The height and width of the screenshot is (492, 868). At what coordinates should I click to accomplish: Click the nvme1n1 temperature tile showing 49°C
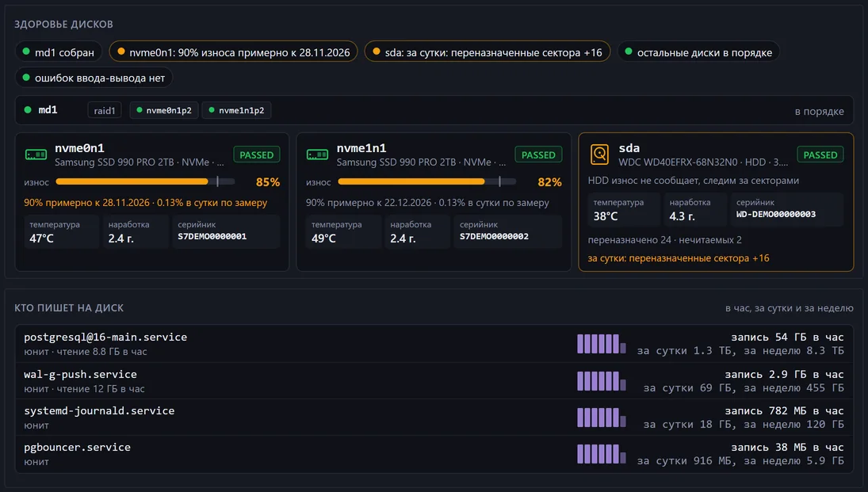coord(344,232)
